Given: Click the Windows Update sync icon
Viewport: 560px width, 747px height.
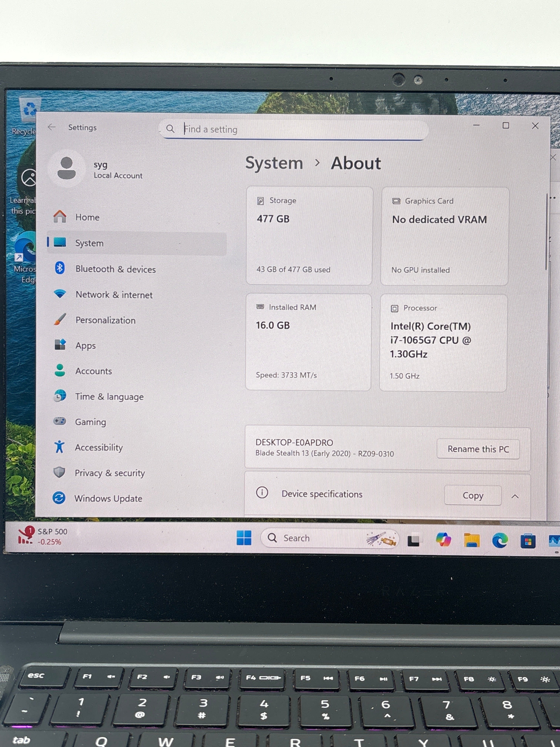Looking at the screenshot, I should pyautogui.click(x=59, y=497).
